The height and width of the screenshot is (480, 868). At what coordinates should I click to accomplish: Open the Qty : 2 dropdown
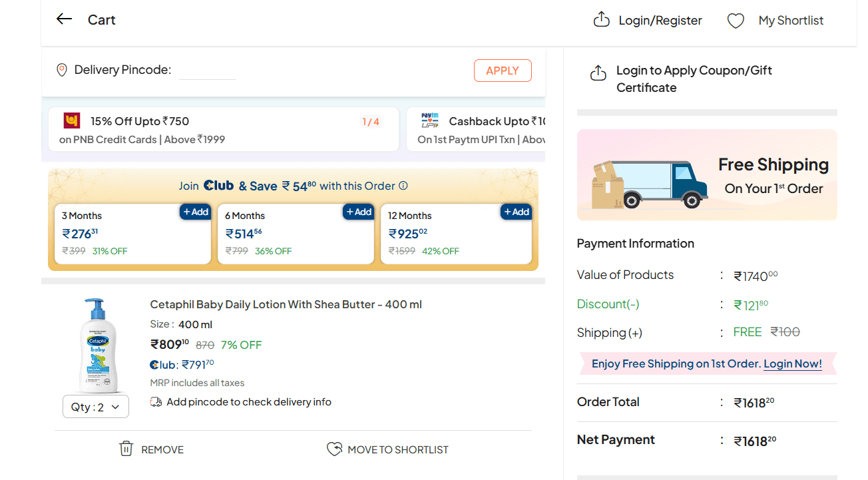tap(96, 407)
